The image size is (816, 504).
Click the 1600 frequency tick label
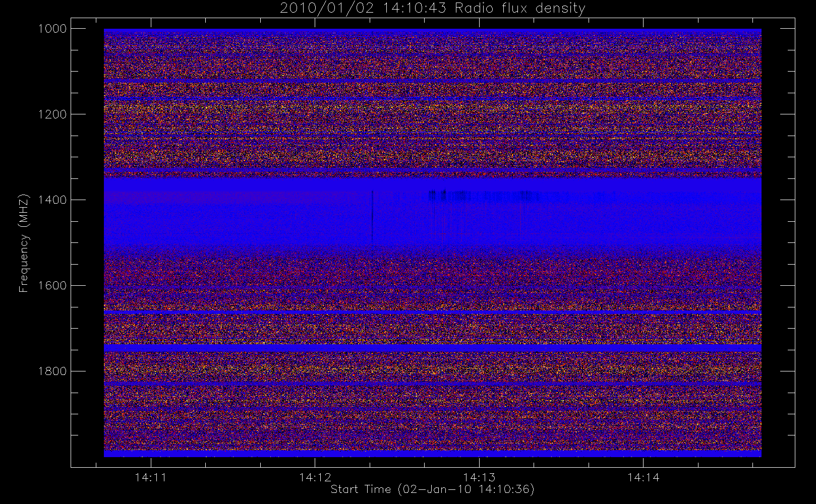52,286
